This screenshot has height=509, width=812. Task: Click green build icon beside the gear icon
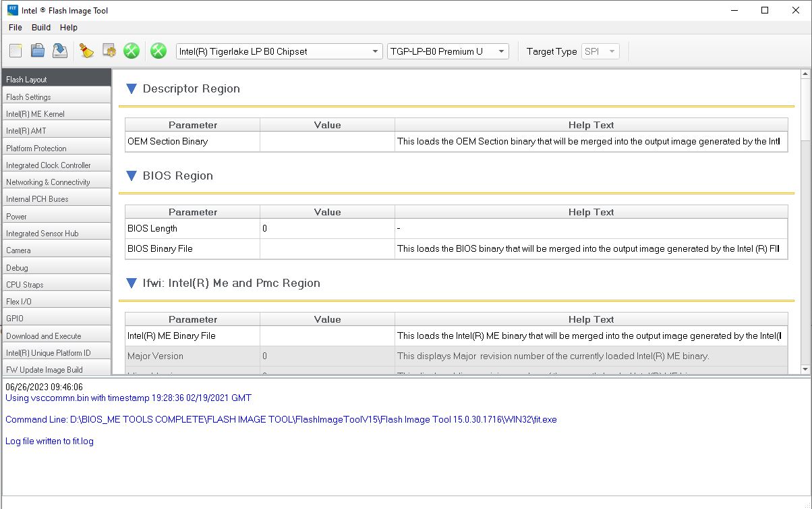[x=132, y=51]
